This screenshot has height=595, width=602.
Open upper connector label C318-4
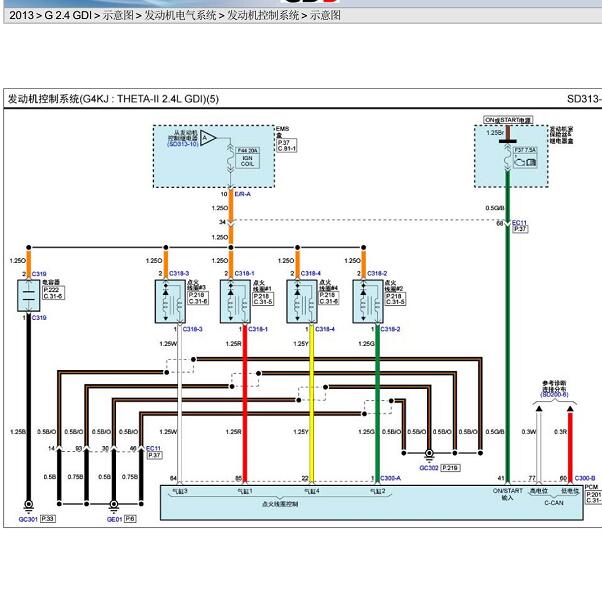click(311, 273)
